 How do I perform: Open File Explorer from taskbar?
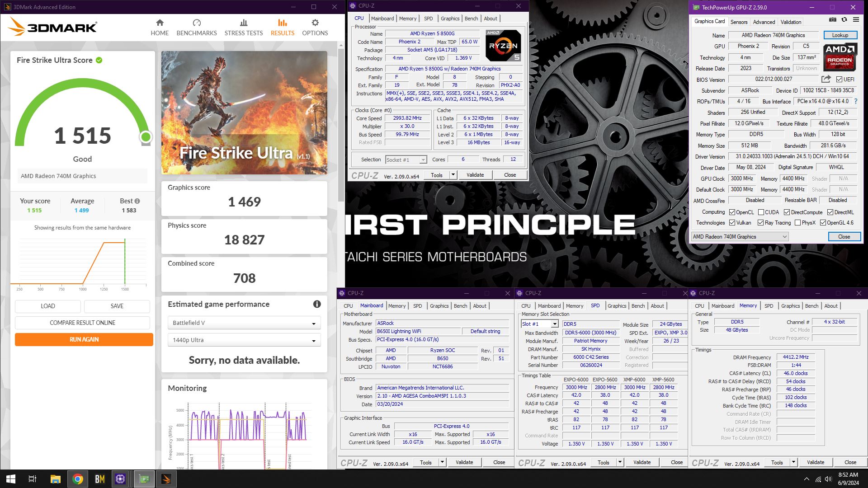[55, 479]
